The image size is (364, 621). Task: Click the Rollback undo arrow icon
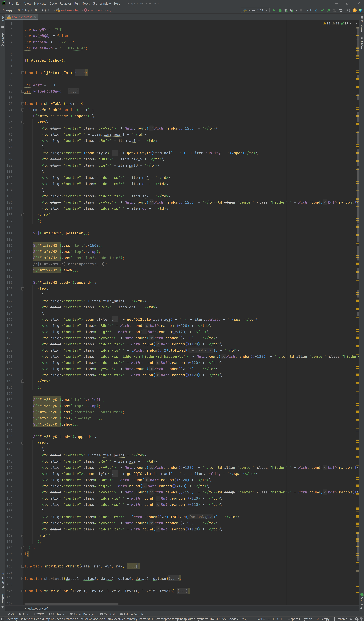[341, 10]
